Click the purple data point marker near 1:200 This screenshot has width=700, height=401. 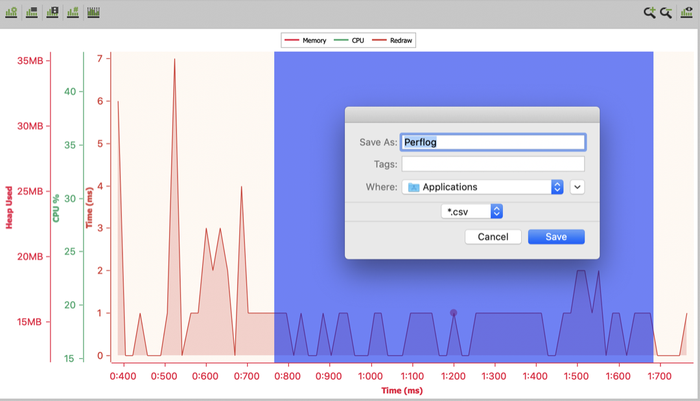tap(453, 313)
